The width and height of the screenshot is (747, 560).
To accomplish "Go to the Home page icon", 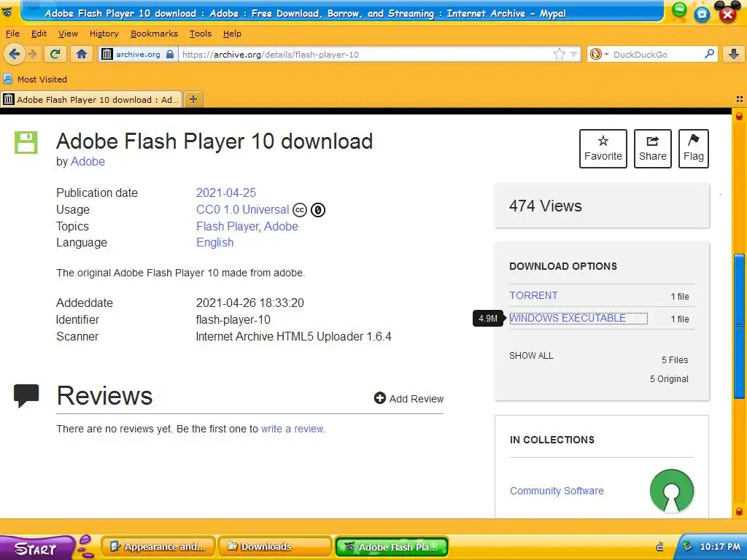I will coord(82,54).
